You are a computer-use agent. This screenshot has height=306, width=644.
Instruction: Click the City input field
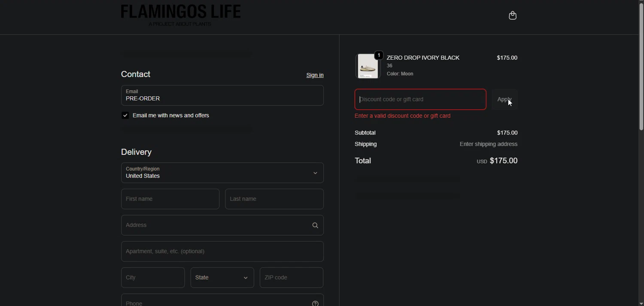pos(153,278)
